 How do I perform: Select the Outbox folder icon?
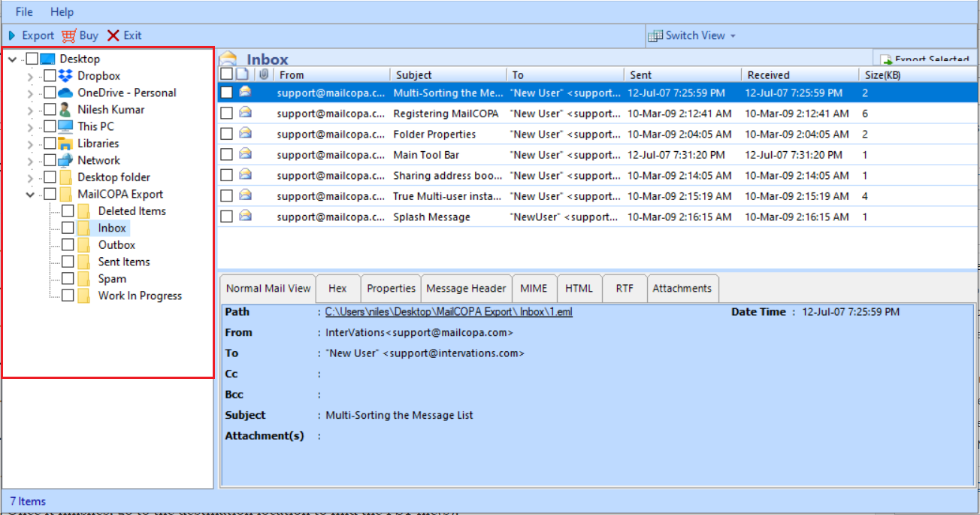pyautogui.click(x=84, y=245)
